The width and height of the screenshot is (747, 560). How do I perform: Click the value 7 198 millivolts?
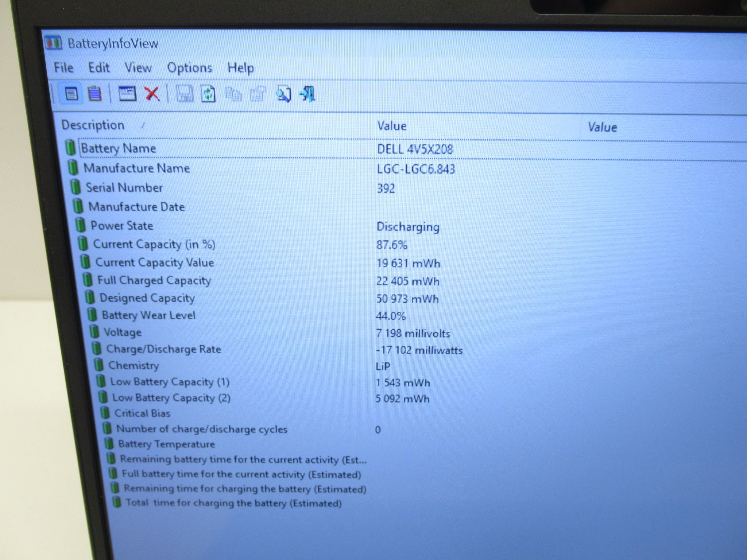pos(413,333)
